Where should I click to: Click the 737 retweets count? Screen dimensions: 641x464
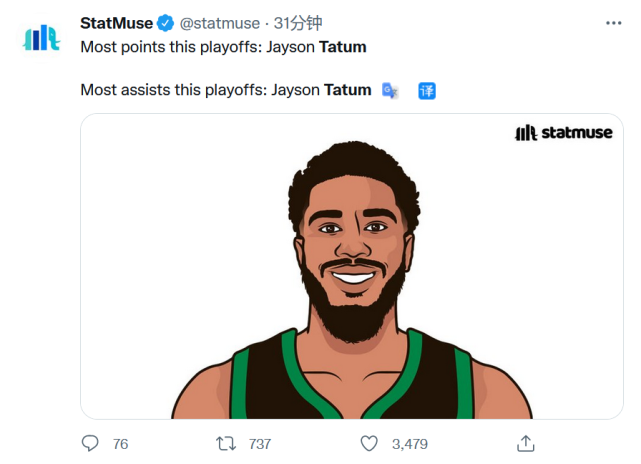(260, 442)
